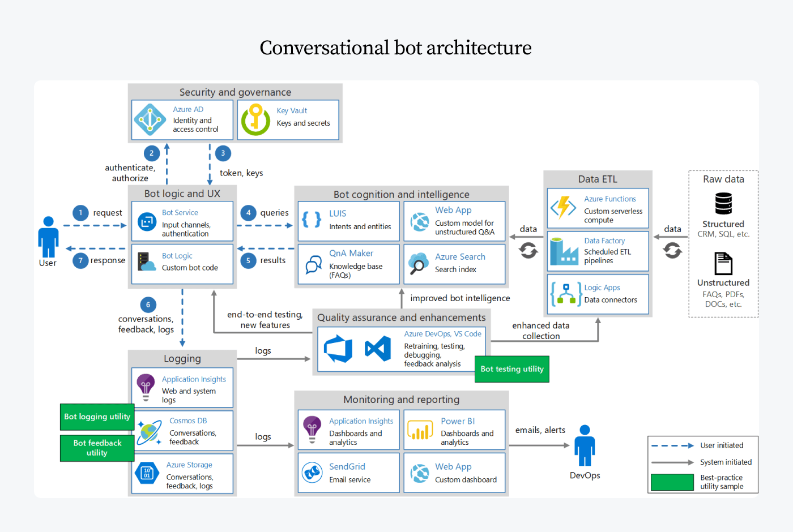Click the Azure Search title text

coord(460,257)
